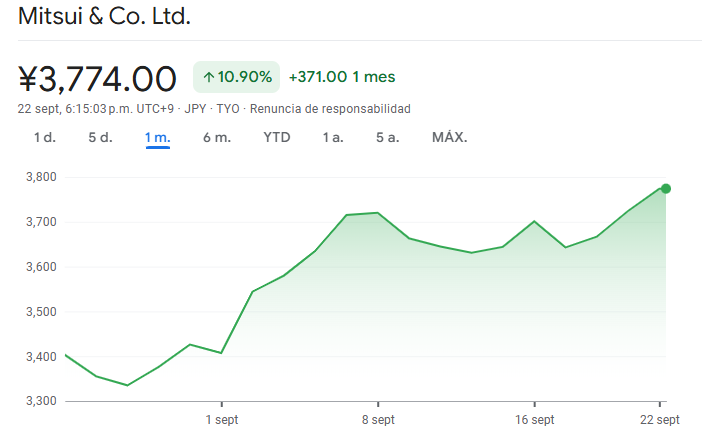This screenshot has height=440, width=702.
Task: Click the 22 sept axis label
Action: pyautogui.click(x=659, y=420)
